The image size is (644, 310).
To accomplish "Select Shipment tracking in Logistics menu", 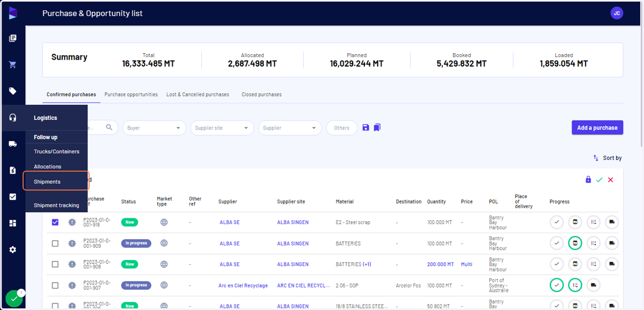I will (x=56, y=205).
